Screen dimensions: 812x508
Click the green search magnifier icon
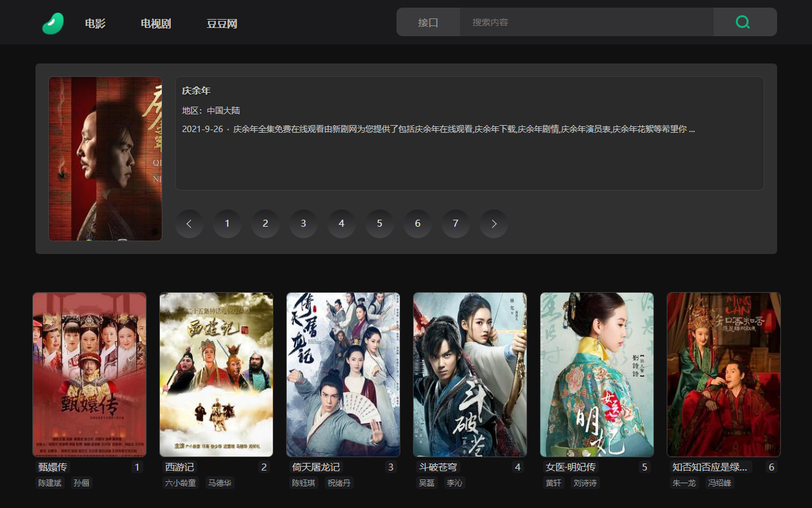pyautogui.click(x=743, y=22)
